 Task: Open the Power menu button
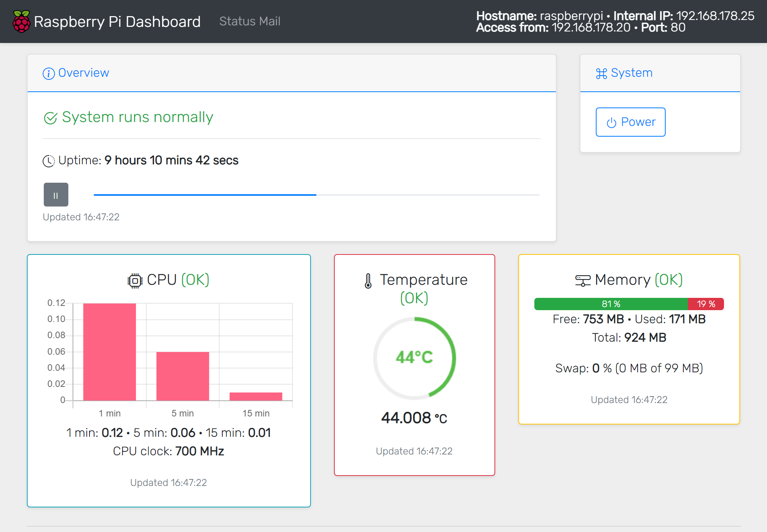(x=630, y=122)
